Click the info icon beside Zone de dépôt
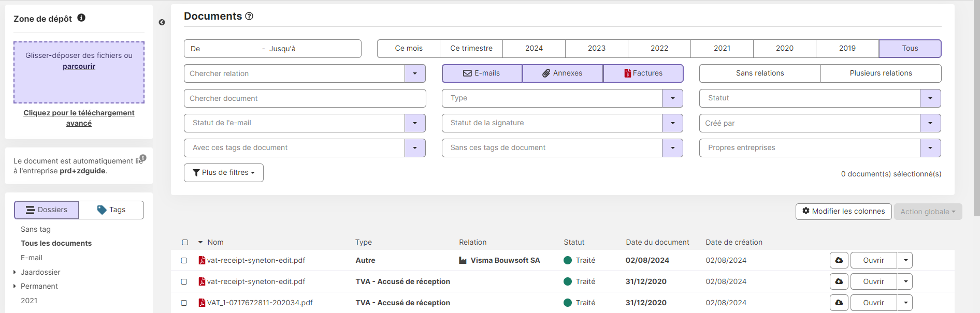The height and width of the screenshot is (313, 980). [81, 18]
